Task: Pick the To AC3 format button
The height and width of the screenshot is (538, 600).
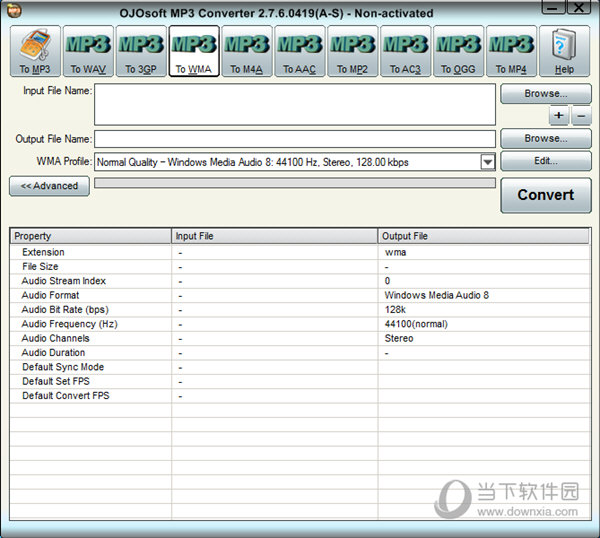Action: pos(405,51)
